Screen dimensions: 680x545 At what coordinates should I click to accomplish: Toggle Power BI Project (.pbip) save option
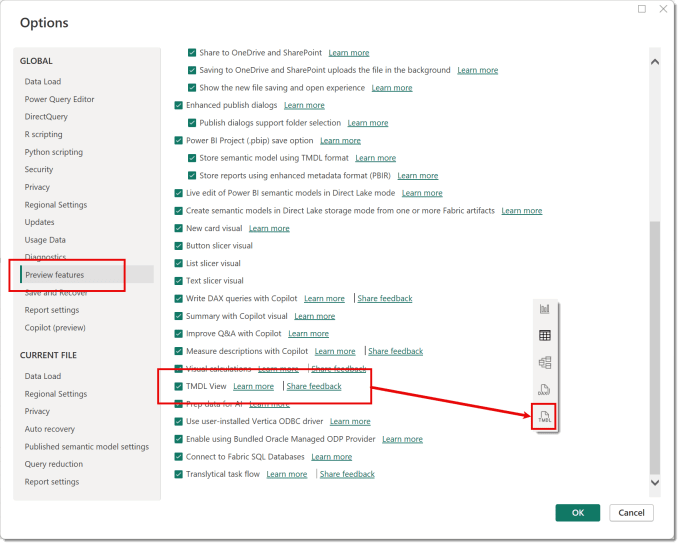(179, 141)
